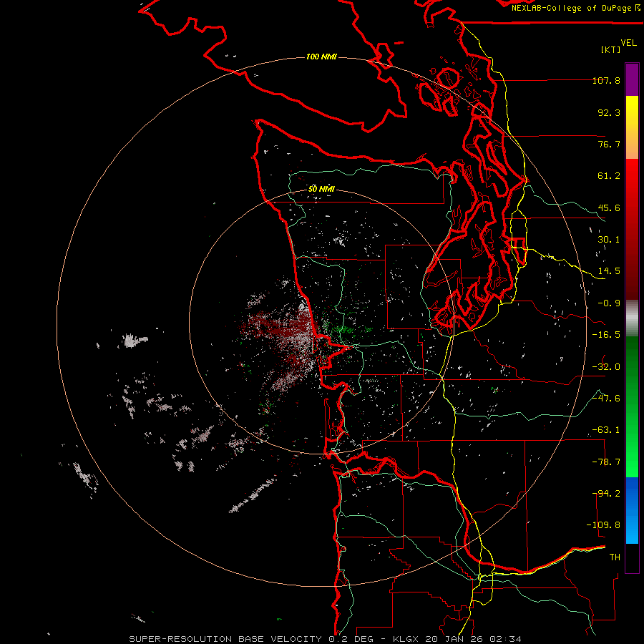Click the 107.8 legend value

(606, 80)
